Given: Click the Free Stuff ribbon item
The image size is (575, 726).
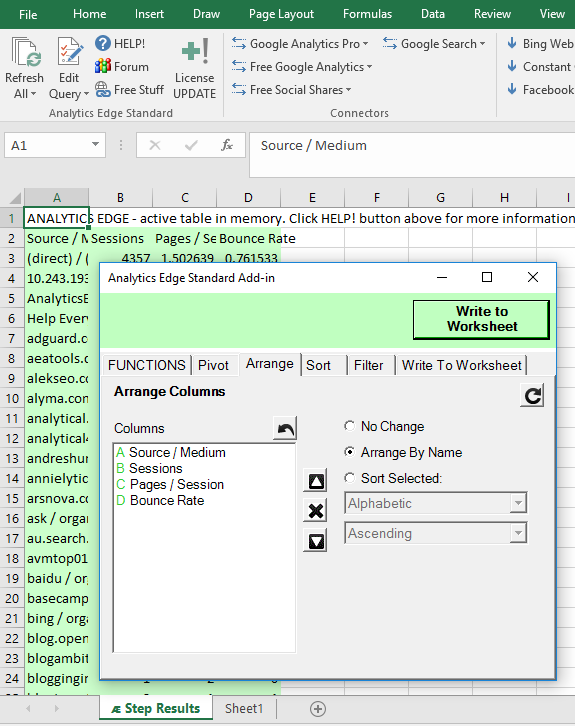Looking at the screenshot, I should tap(129, 90).
